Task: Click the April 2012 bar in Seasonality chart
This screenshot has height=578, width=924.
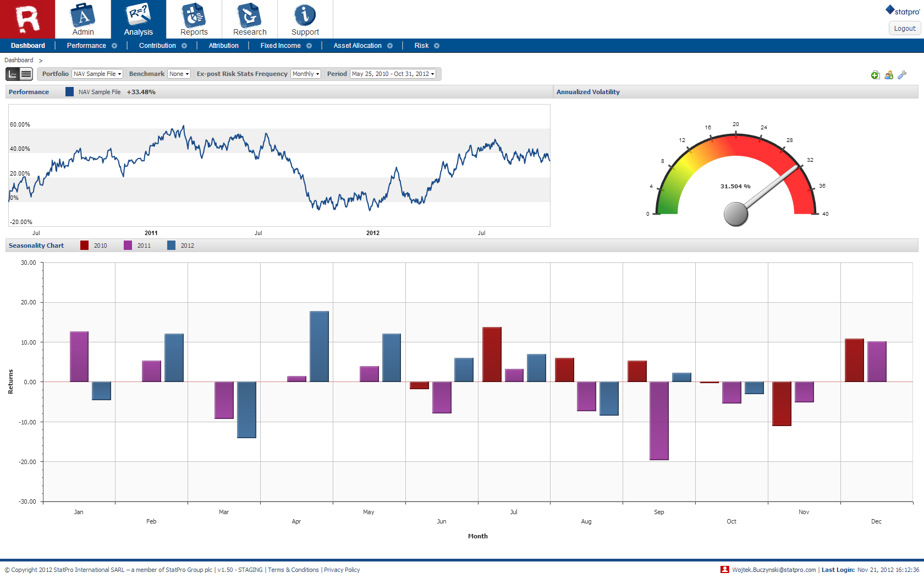Action: pos(319,346)
